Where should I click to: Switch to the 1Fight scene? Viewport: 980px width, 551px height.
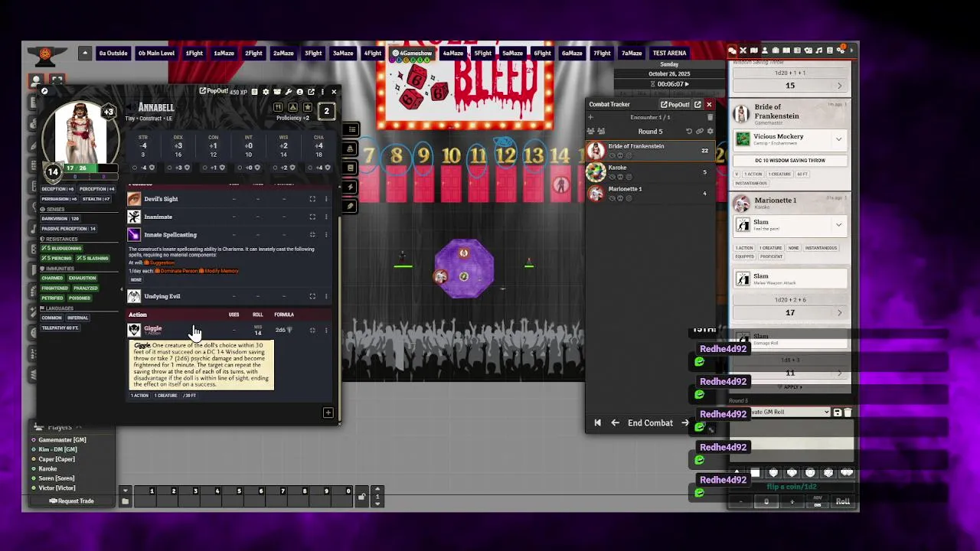tap(194, 54)
